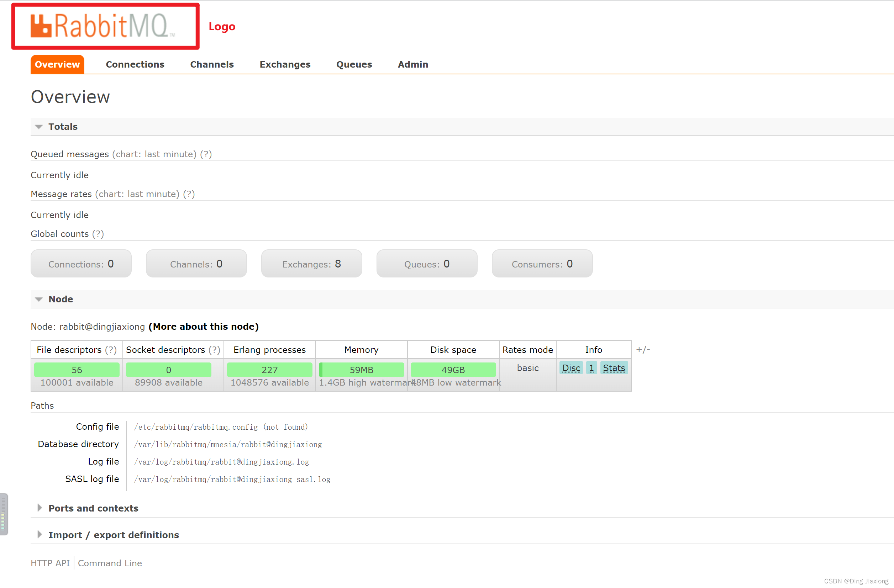Open the Command Line link

[x=110, y=563]
